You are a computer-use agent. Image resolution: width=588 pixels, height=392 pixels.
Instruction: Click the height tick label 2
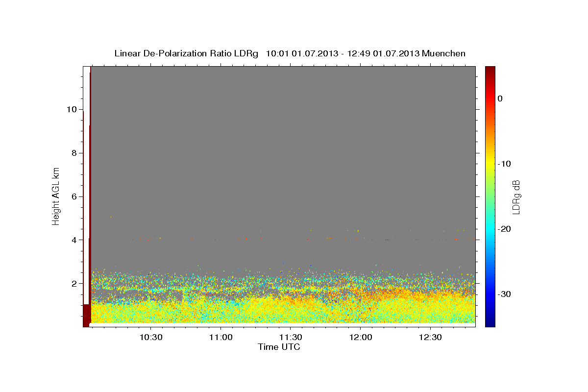74,284
